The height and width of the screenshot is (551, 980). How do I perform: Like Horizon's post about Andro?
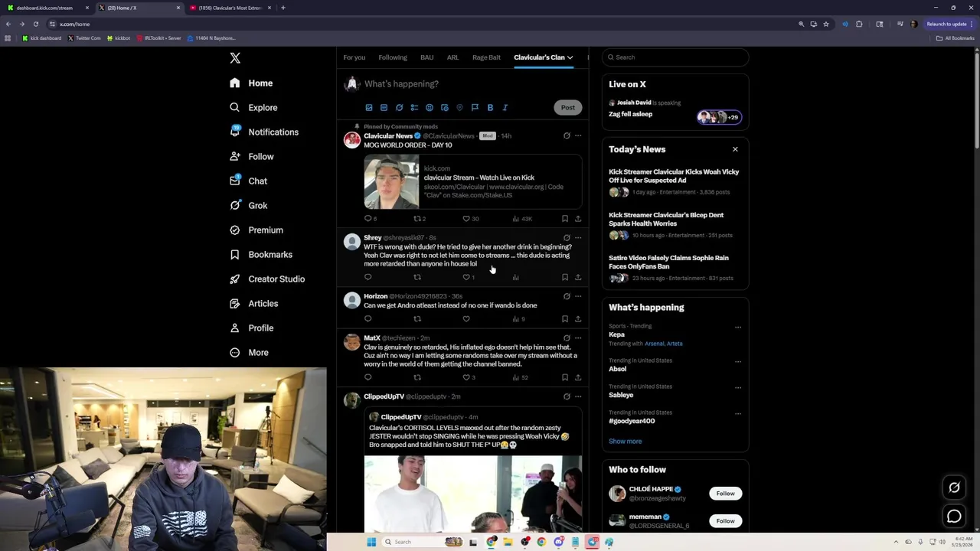[x=466, y=318]
